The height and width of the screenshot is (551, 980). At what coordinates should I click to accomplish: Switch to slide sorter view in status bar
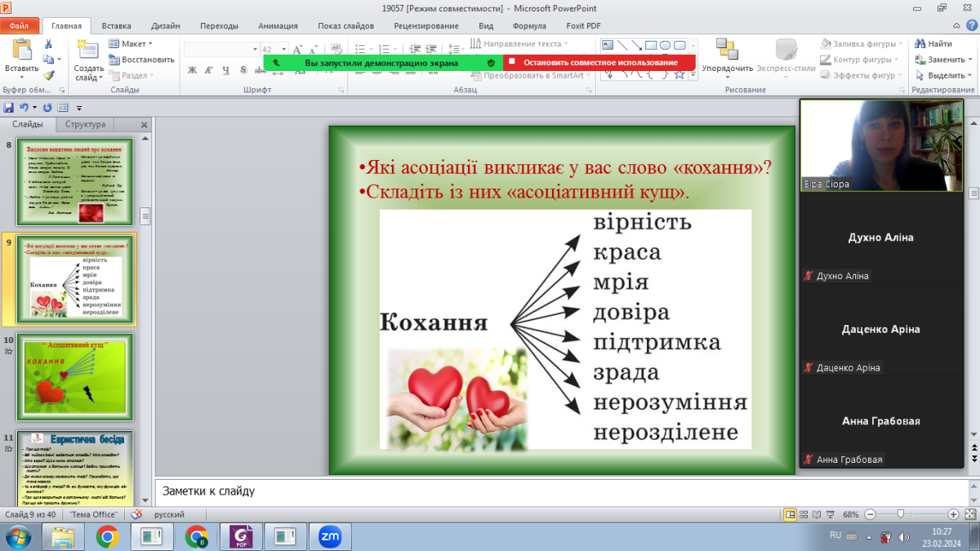pos(804,515)
